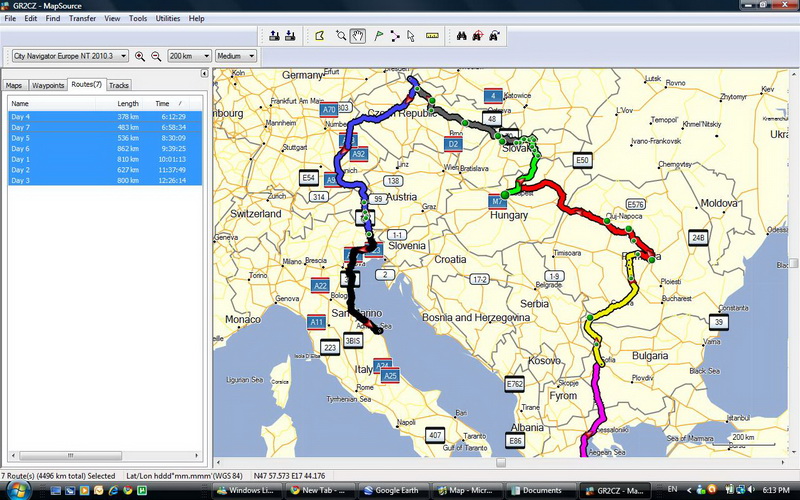Image resolution: width=800 pixels, height=500 pixels.
Task: Switch to the Waypoints tab
Action: pyautogui.click(x=48, y=85)
